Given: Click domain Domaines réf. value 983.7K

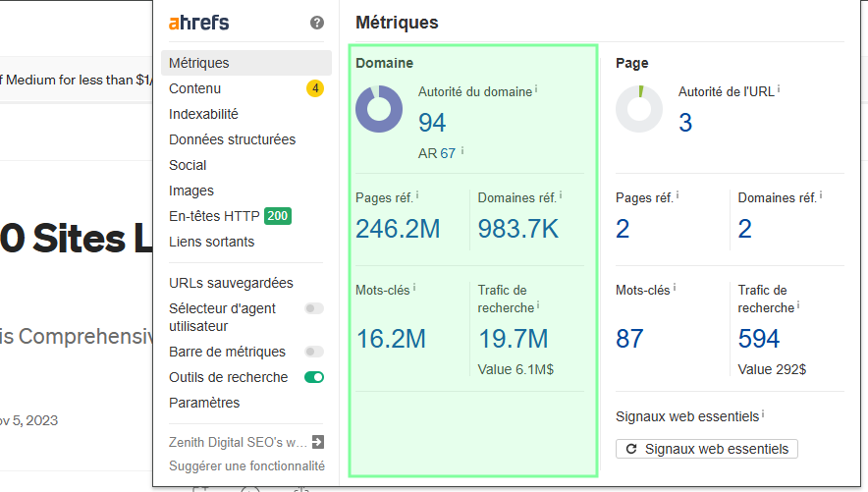Looking at the screenshot, I should (518, 229).
